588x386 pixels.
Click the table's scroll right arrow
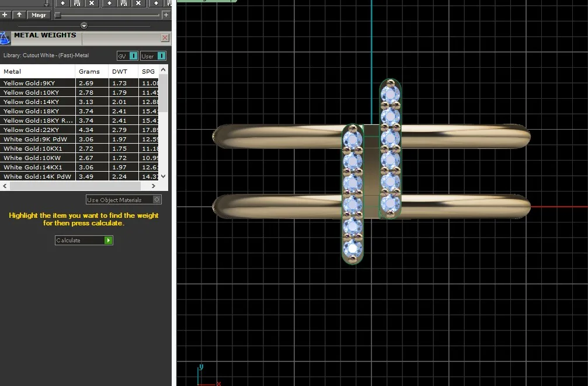154,186
